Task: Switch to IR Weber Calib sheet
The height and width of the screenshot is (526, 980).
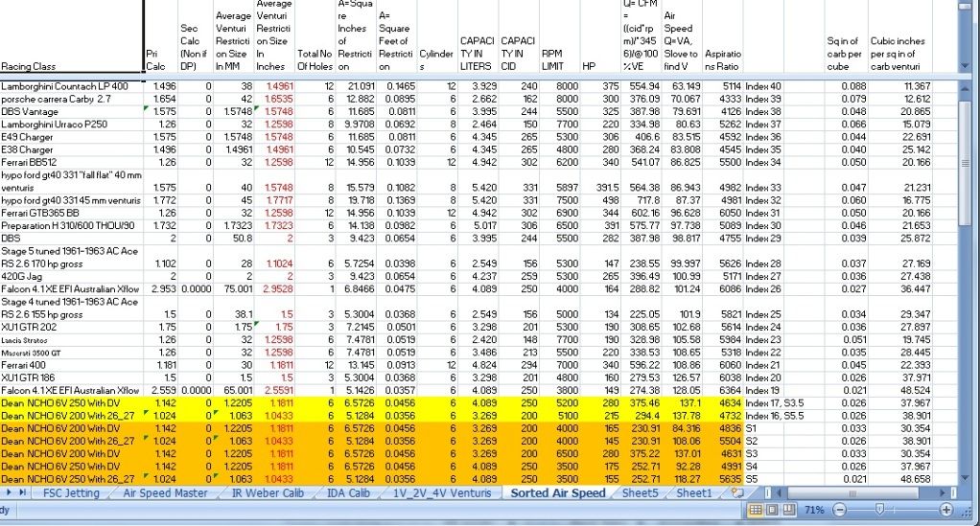Action: 268,492
